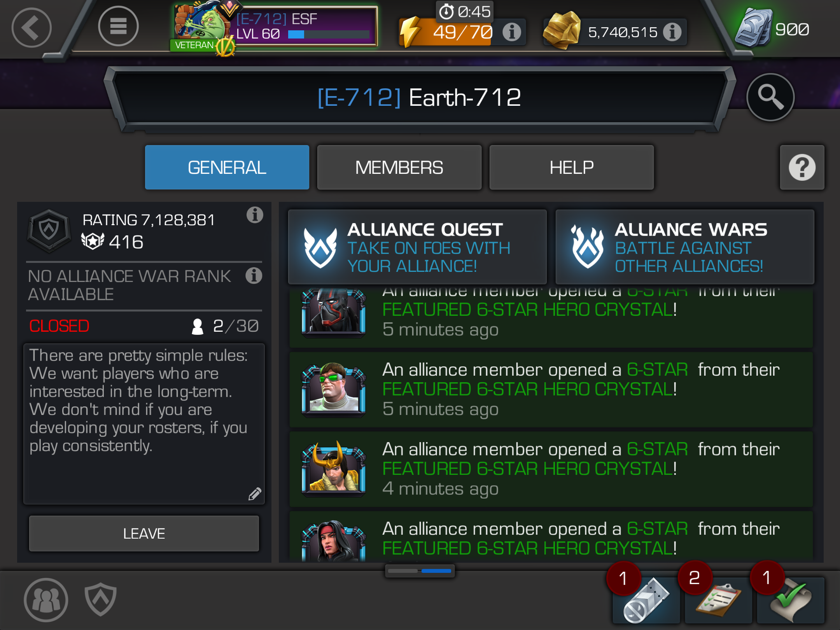
Task: Leave the alliance with LEAVE button
Action: (x=144, y=533)
